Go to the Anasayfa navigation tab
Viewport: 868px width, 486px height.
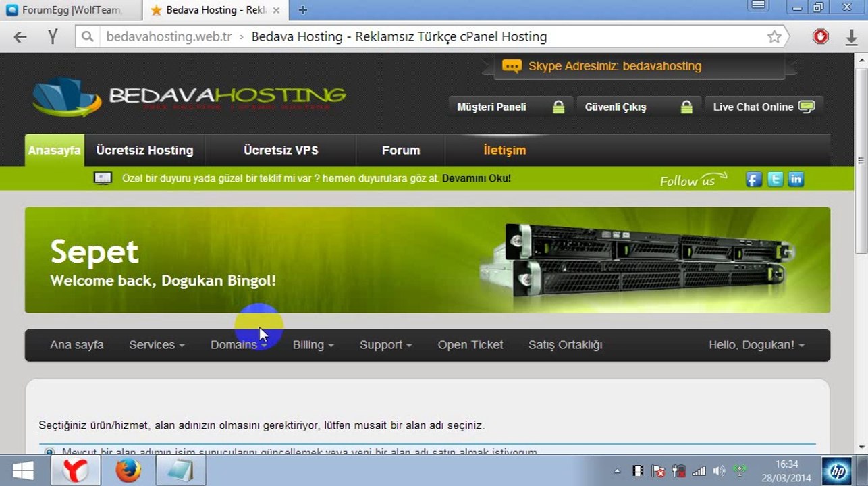pos(55,150)
